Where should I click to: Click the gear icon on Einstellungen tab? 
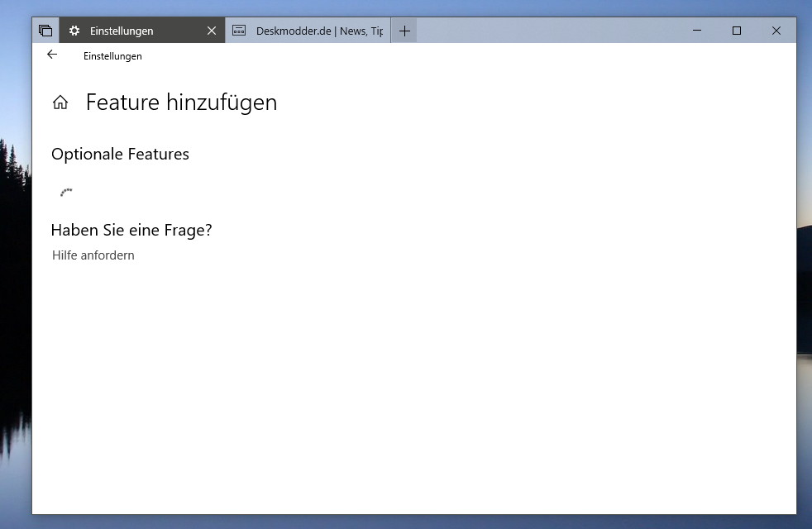pos(74,31)
